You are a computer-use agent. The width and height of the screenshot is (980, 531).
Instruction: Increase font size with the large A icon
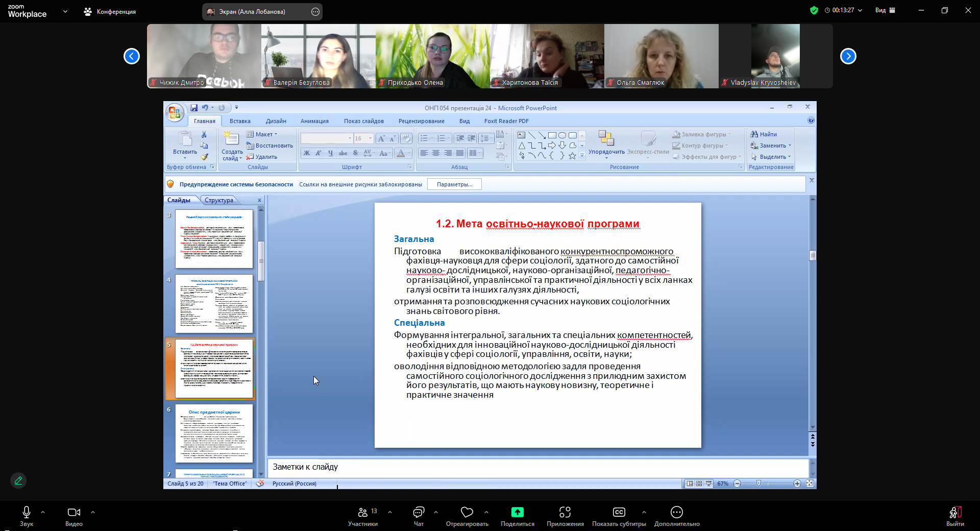pyautogui.click(x=381, y=138)
